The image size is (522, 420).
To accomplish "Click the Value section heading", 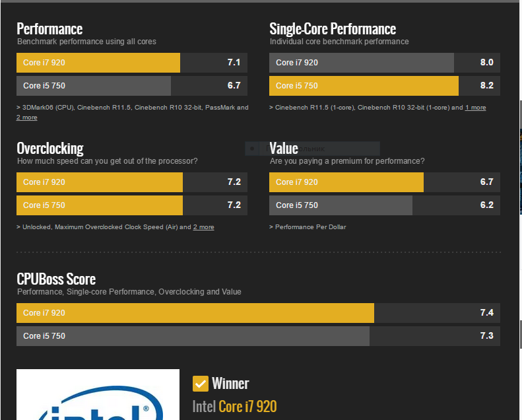I will click(284, 148).
